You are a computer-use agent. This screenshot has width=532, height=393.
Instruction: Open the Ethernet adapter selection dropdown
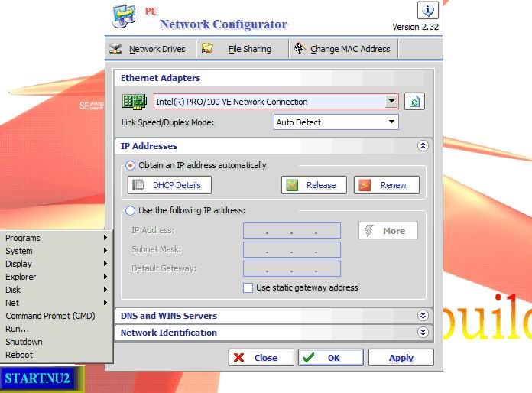tap(391, 101)
